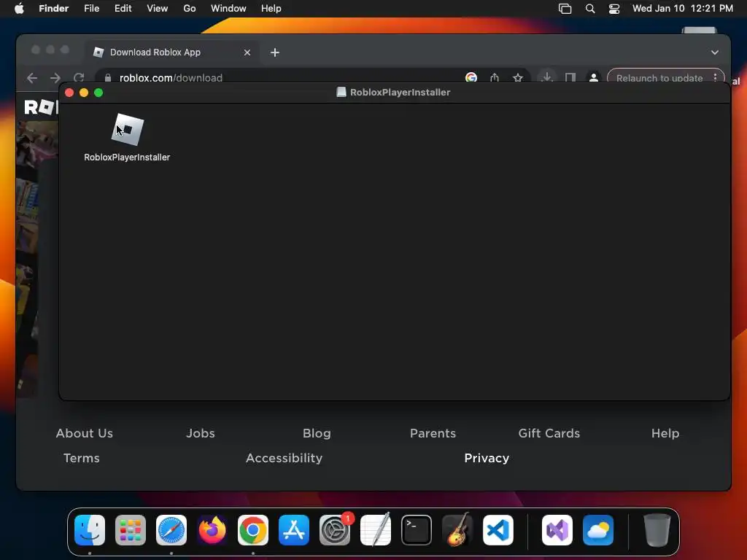Open Firefox from the Dock
The width and height of the screenshot is (747, 560).
(x=212, y=530)
